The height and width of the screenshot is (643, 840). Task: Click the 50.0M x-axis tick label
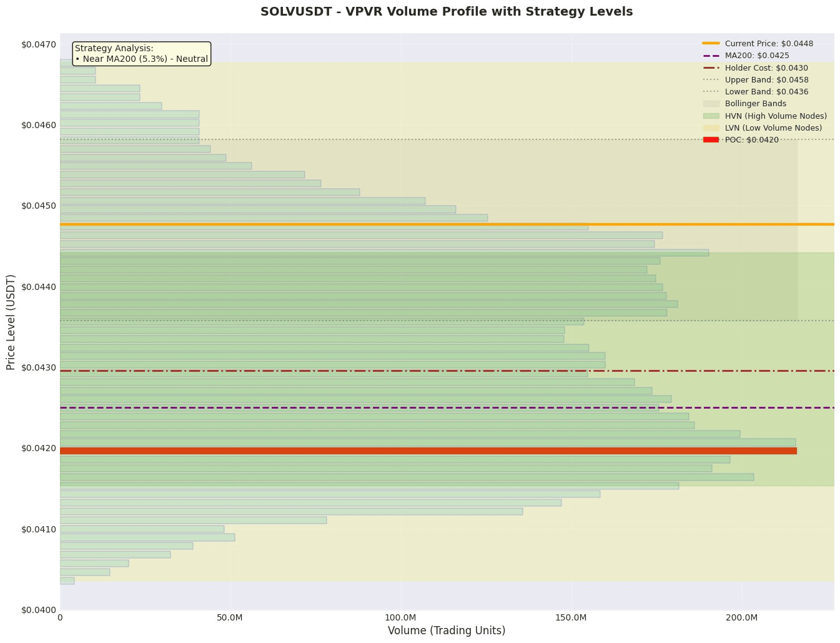pos(230,617)
